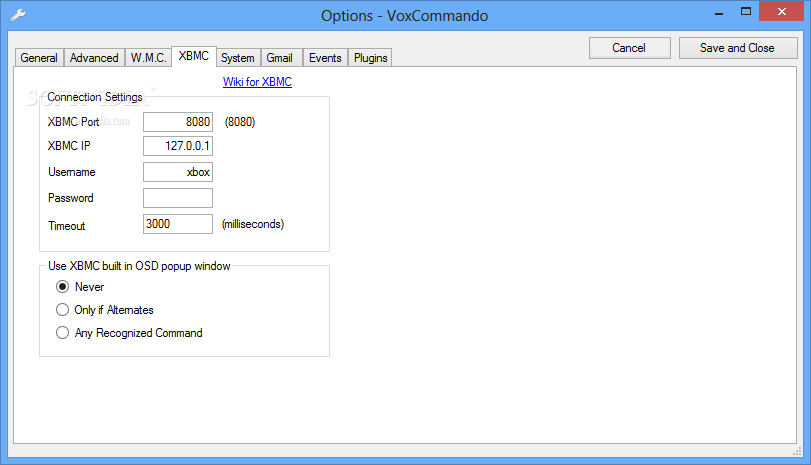Image resolution: width=811 pixels, height=465 pixels.
Task: Click the resize grip in window corner
Action: pyautogui.click(x=798, y=452)
